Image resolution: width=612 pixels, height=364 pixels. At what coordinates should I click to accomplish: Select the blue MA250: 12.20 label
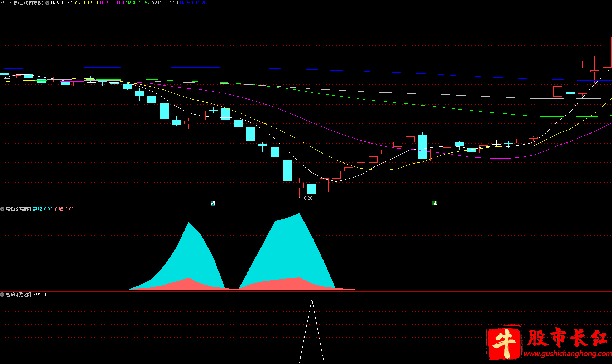click(x=193, y=3)
